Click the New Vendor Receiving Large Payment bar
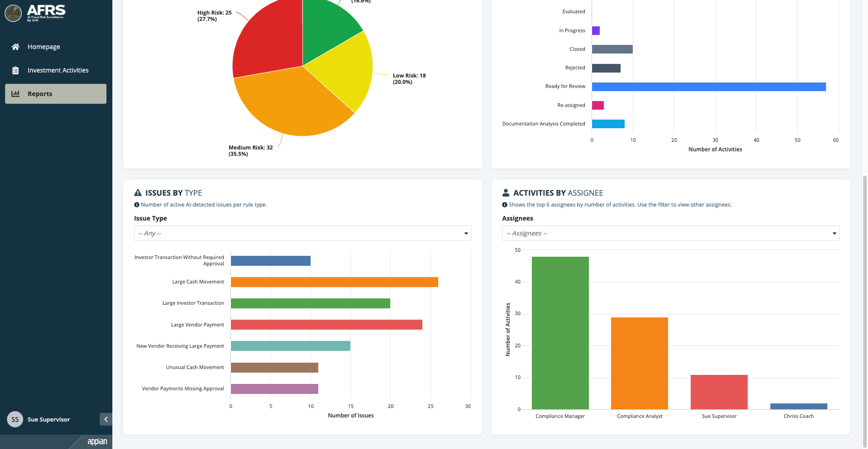868x449 pixels. tap(290, 346)
